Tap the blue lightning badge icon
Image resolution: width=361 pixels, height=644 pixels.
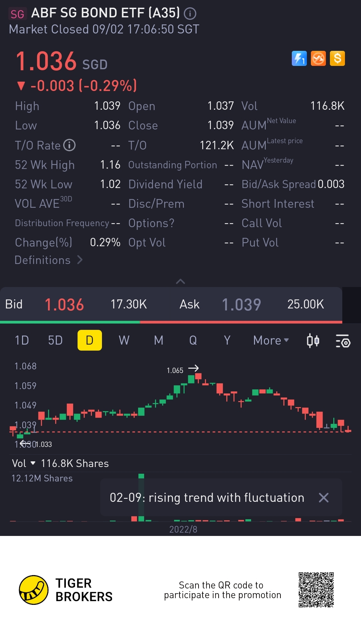click(299, 59)
